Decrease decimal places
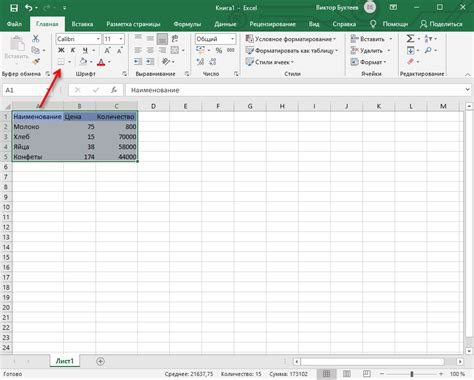This screenshot has height=380, width=474. pos(213,62)
